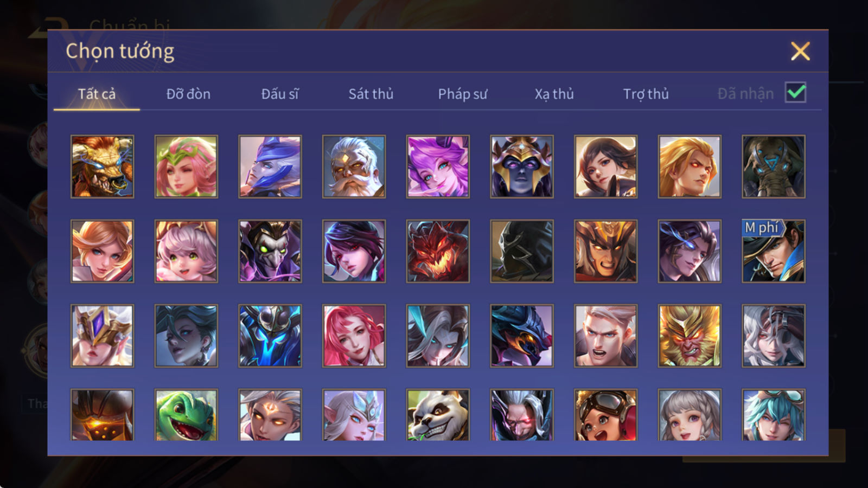
Task: Choose the green chameleon hero portrait
Action: pos(186,415)
